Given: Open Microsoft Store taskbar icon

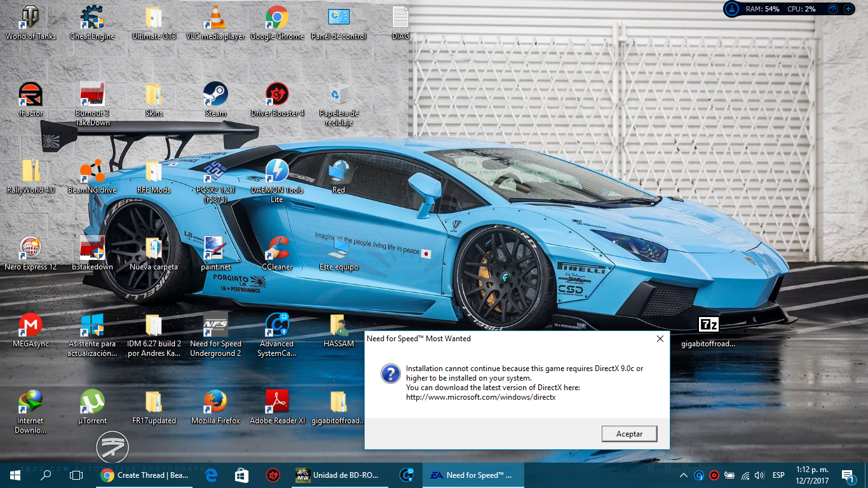Looking at the screenshot, I should pyautogui.click(x=241, y=475).
